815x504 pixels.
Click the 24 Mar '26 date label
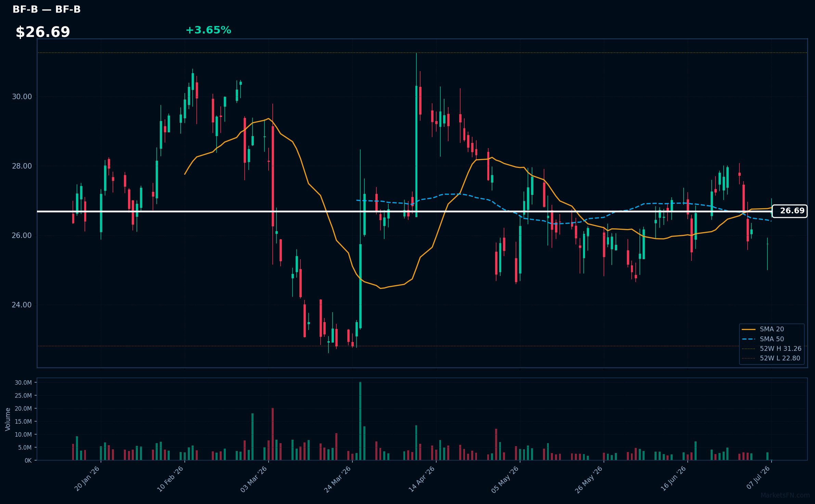click(338, 479)
